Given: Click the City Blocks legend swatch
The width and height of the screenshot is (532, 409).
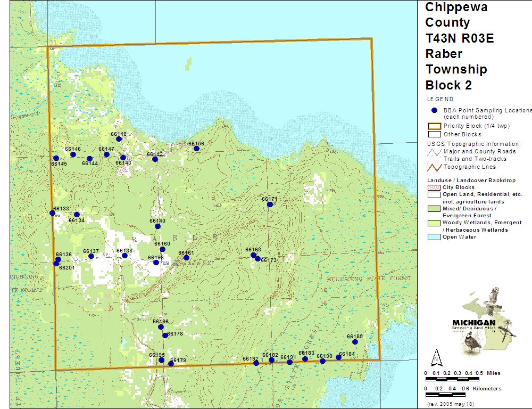Looking at the screenshot, I should (434, 187).
